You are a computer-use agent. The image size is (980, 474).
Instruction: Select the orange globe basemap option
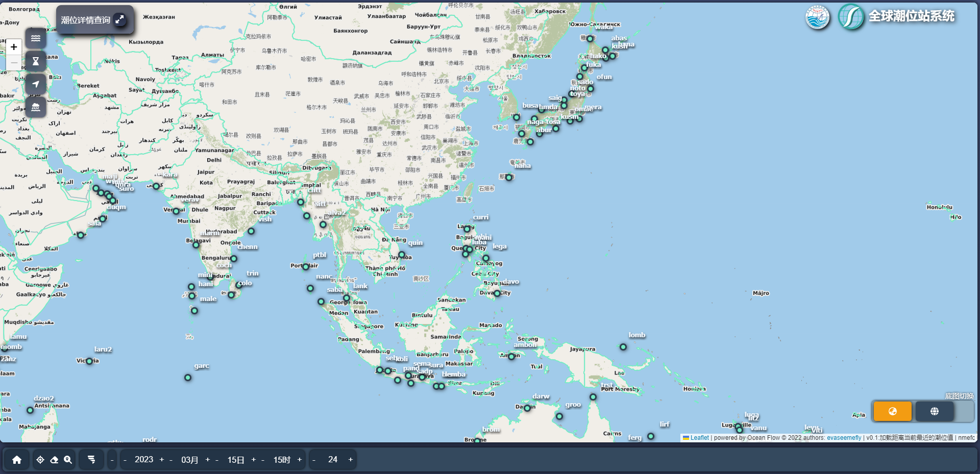[893, 411]
